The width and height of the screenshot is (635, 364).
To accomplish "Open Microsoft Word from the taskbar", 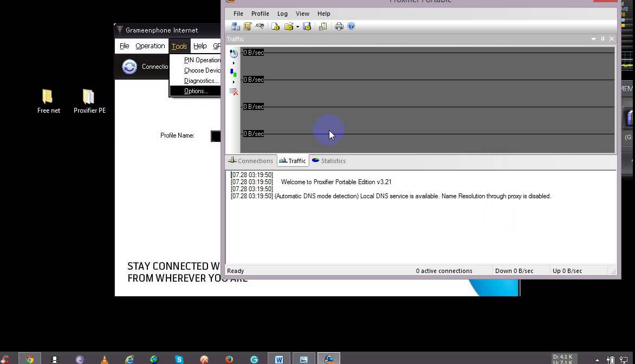I will [279, 359].
